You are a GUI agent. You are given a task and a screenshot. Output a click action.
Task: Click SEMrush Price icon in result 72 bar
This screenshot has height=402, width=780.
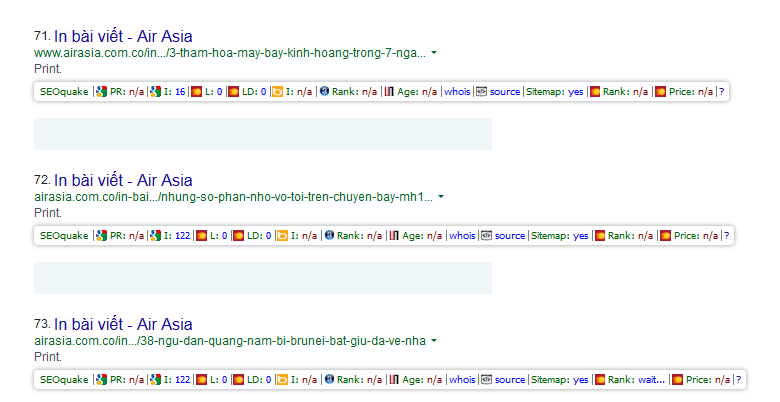pyautogui.click(x=666, y=236)
